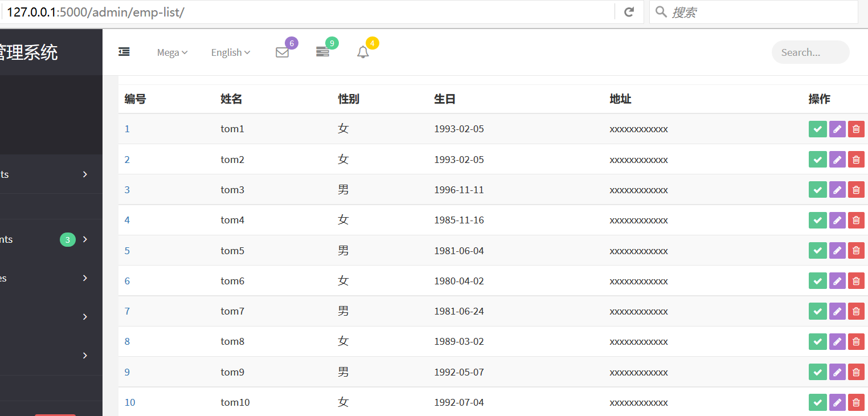Open employee number 9 link
The height and width of the screenshot is (416, 868).
point(127,372)
